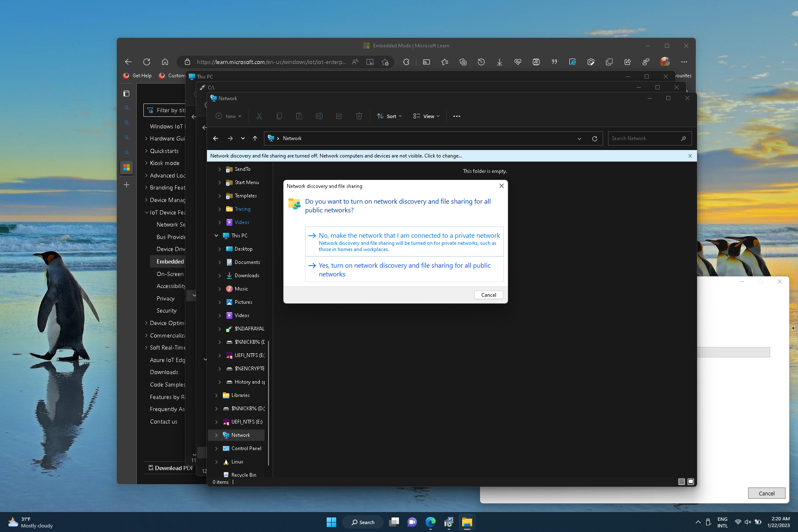Screen dimensions: 798x532
Task: Click the Delete trash icon in toolbar
Action: pyautogui.click(x=359, y=116)
